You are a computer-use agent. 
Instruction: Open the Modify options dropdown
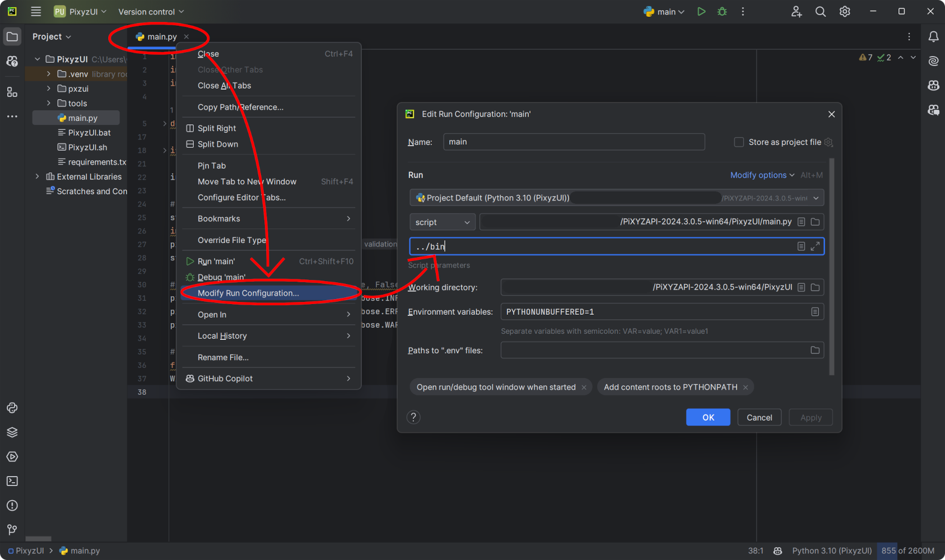pos(758,175)
